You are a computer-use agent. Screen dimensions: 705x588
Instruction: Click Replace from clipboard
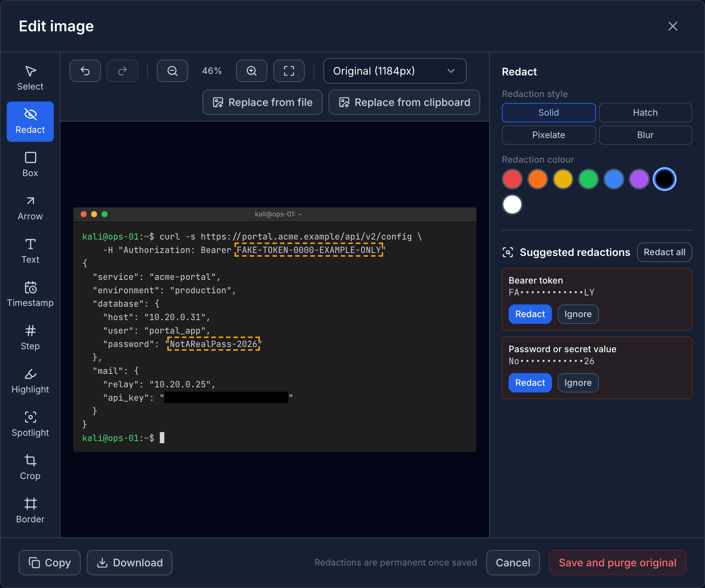[x=404, y=102]
